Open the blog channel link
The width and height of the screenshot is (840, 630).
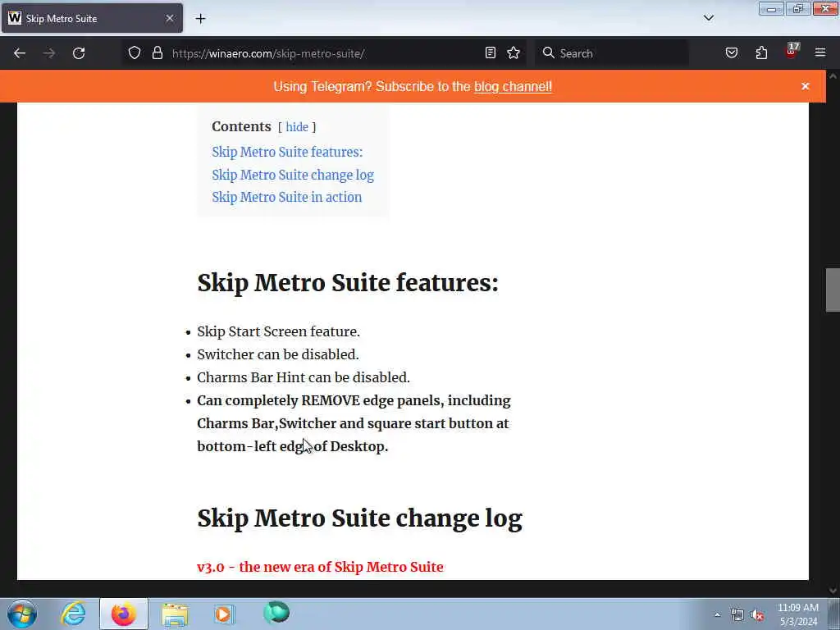513,87
